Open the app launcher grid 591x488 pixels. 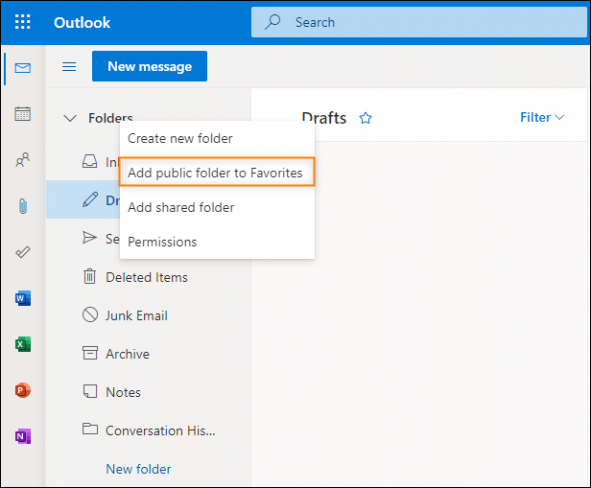(x=23, y=22)
